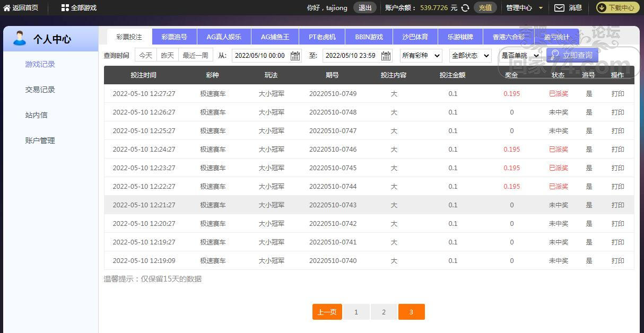Click 全部游戏 link

point(84,8)
